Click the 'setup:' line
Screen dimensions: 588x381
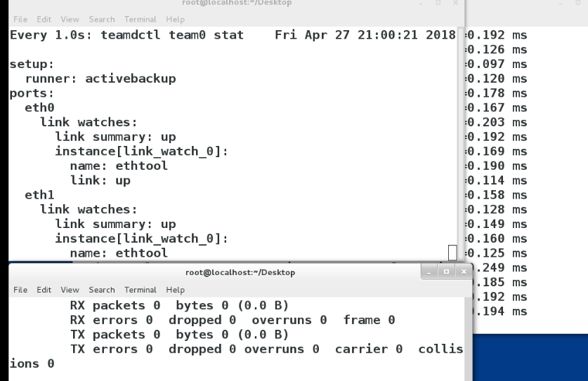pos(32,64)
